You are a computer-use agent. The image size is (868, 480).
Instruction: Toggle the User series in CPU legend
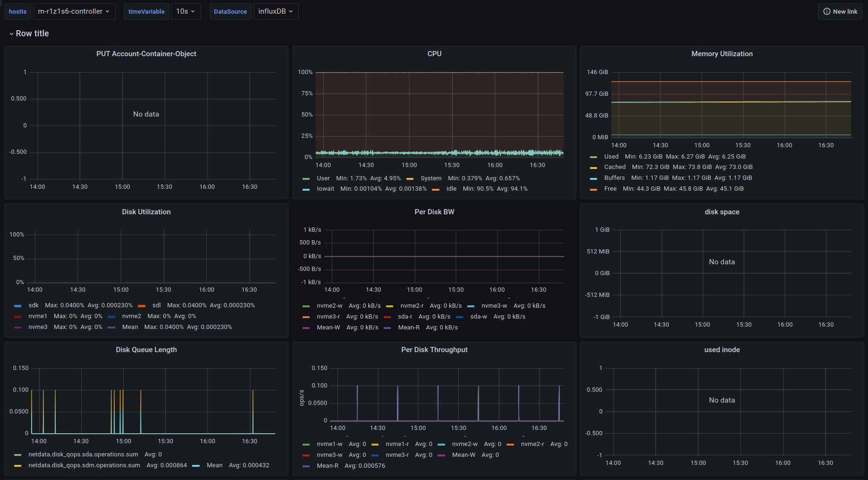pos(323,178)
